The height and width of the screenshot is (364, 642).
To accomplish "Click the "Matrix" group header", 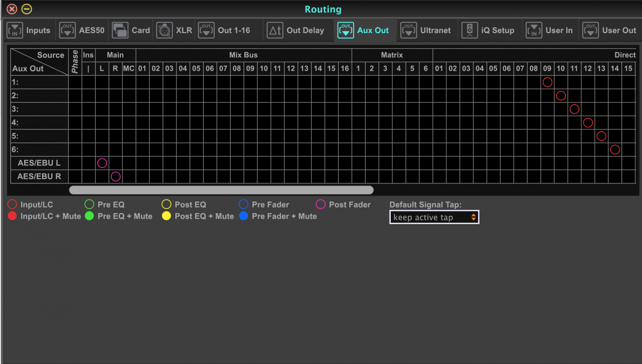I will coord(392,55).
